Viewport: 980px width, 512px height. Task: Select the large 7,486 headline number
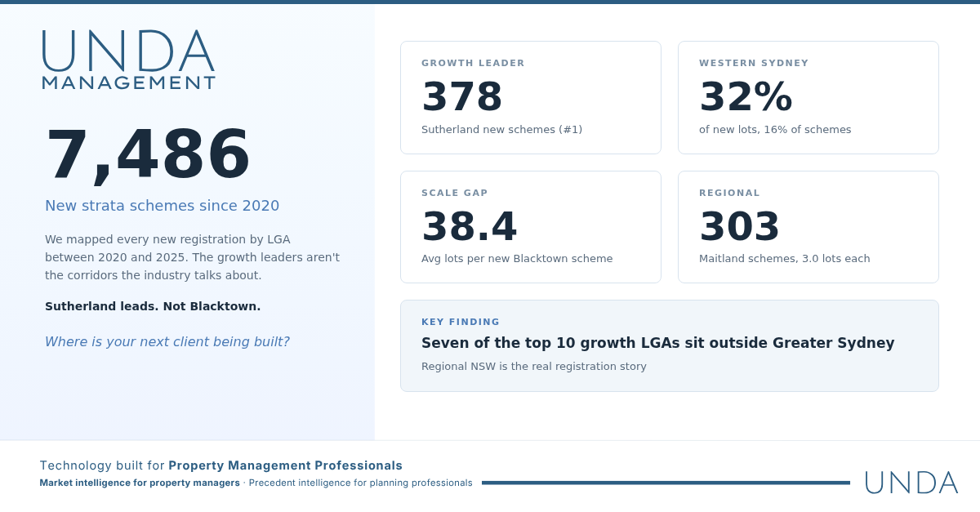(x=148, y=154)
